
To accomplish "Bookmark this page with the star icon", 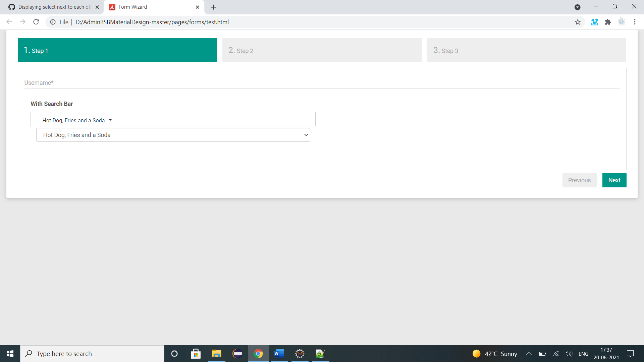I will [x=578, y=22].
